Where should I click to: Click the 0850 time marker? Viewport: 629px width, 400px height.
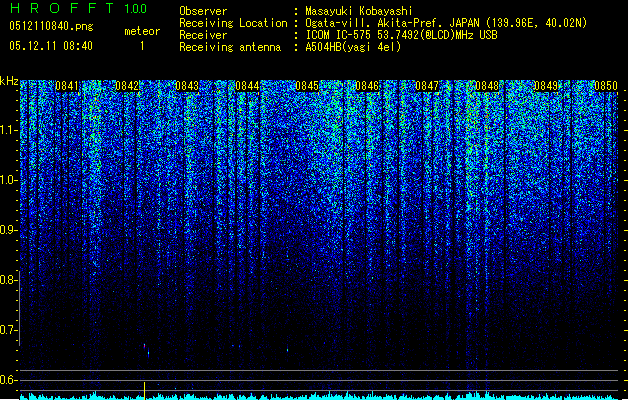tap(606, 86)
